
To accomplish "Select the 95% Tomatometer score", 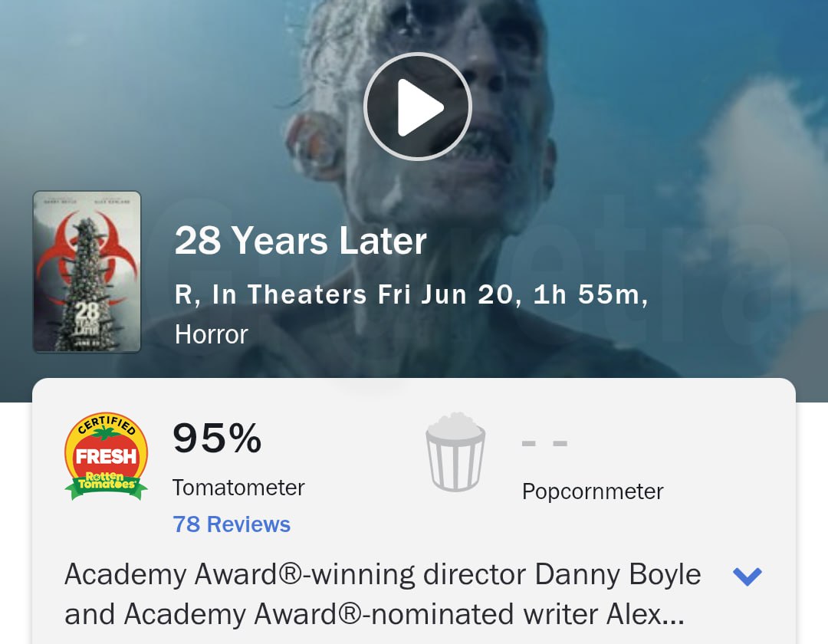I will pos(217,438).
